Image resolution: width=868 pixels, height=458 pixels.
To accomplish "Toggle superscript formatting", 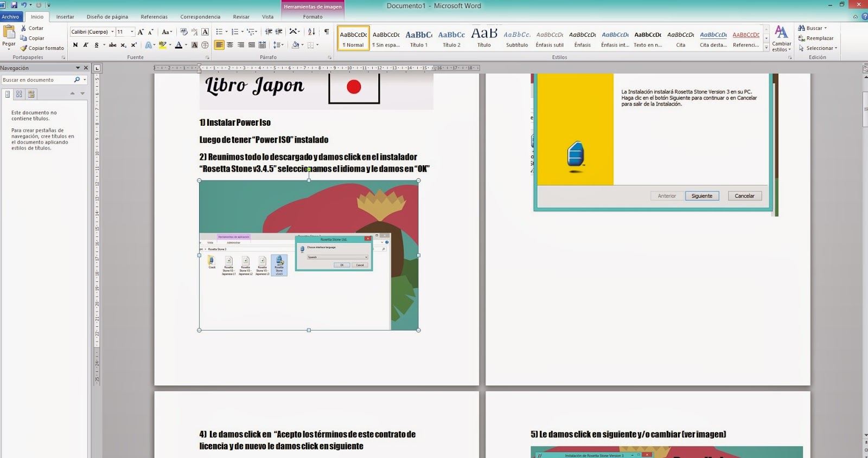I will point(133,45).
